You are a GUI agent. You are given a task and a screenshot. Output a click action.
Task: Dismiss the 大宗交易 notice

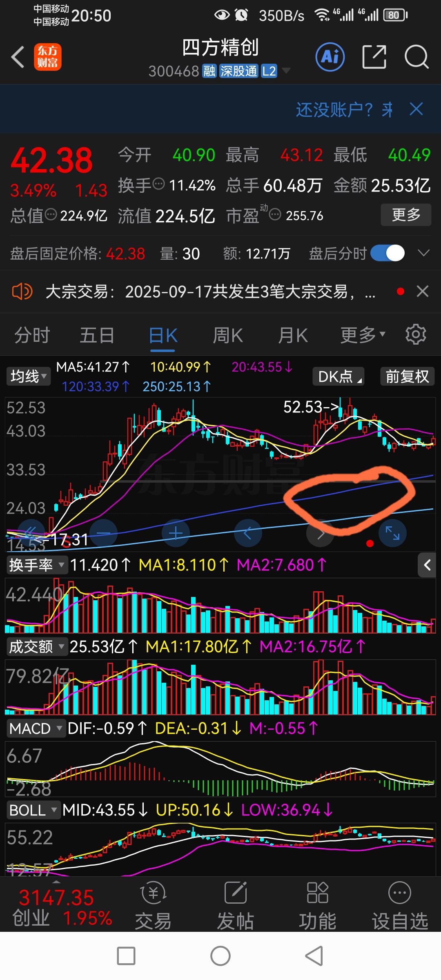[423, 291]
